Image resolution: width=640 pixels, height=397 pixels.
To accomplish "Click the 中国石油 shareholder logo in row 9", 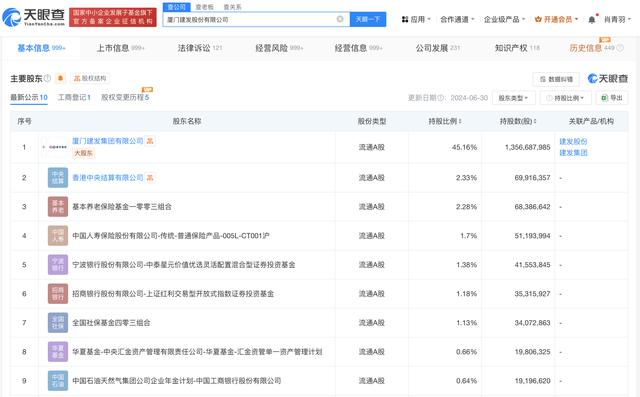I will 58,380.
